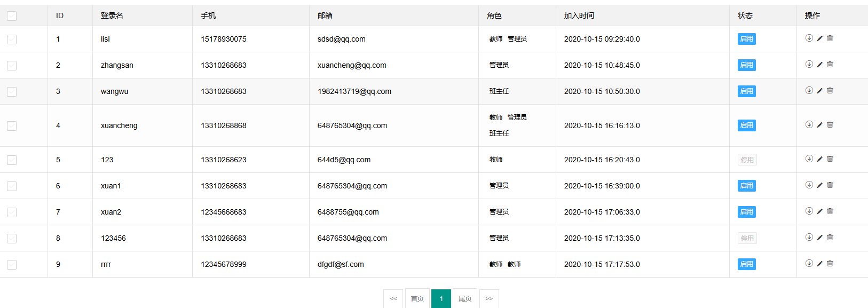Click the down-arrow circle icon in row ID 5

pyautogui.click(x=809, y=159)
